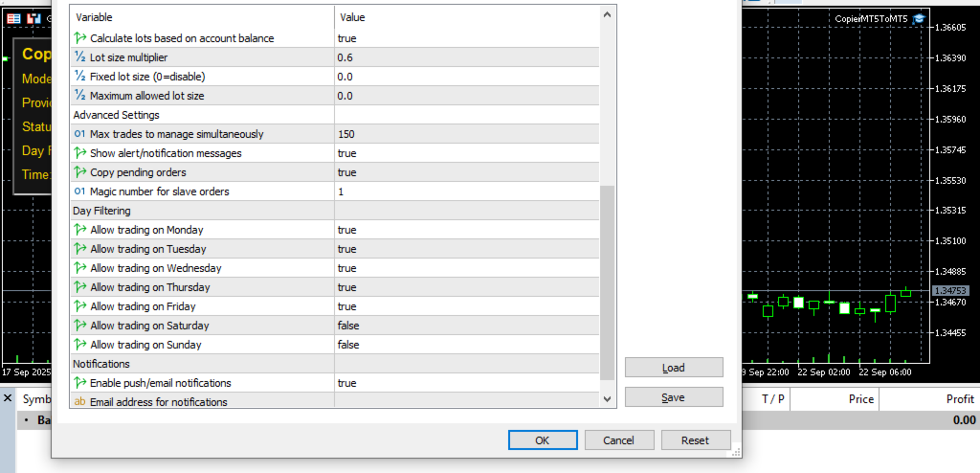Click the 01 icon of Magic number row
The image size is (980, 473).
click(80, 191)
